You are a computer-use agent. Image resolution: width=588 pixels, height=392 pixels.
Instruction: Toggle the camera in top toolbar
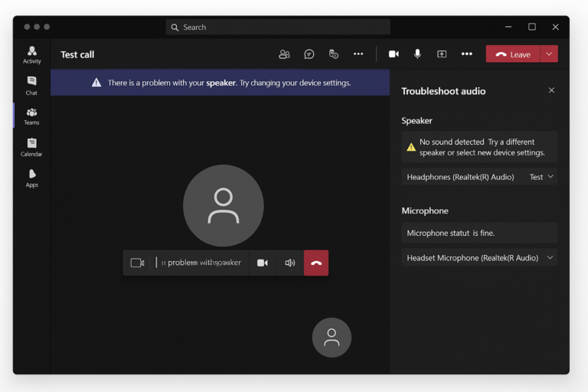point(394,54)
